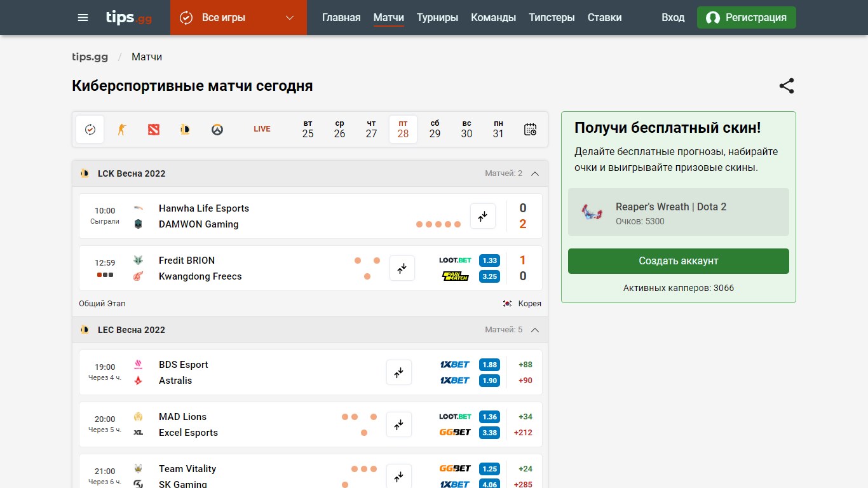The image size is (868, 488).
Task: Filter matches by Dota 2 icon
Action: point(154,129)
